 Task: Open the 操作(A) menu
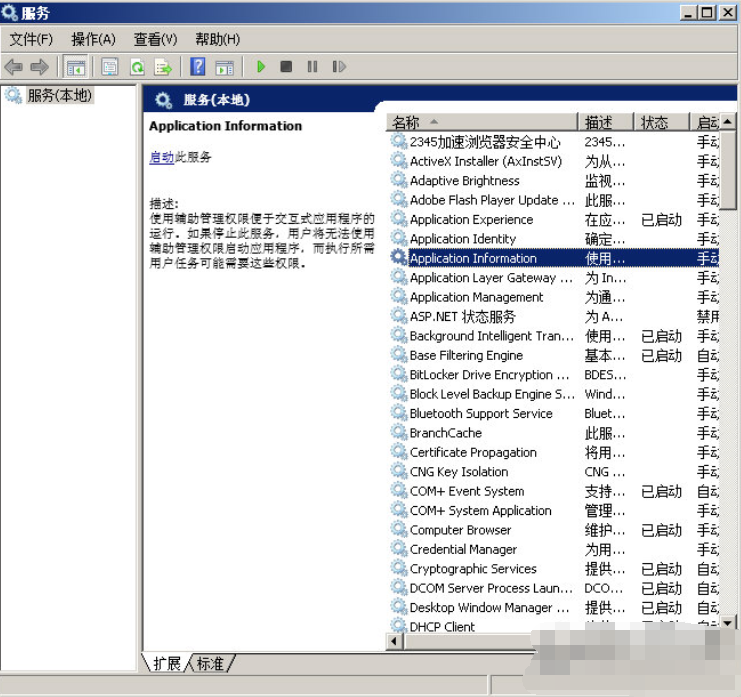93,39
